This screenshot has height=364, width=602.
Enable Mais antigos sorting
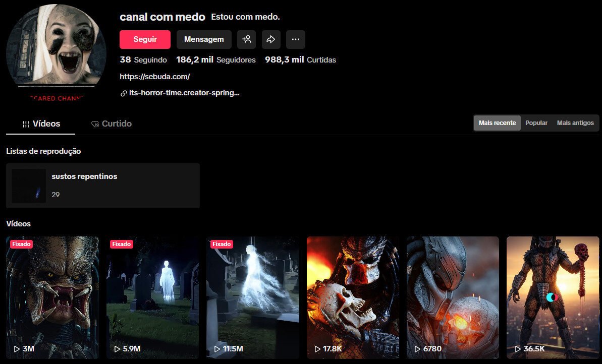pyautogui.click(x=575, y=123)
